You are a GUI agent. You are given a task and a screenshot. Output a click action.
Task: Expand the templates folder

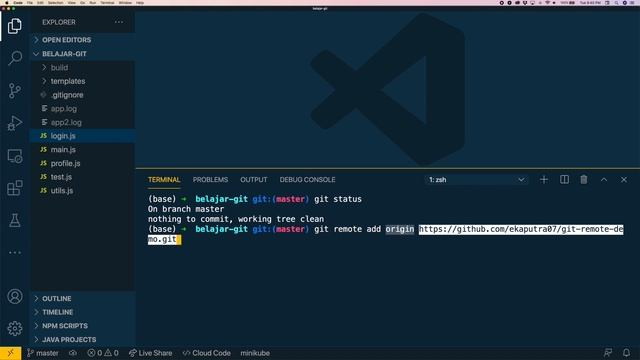(83, 81)
